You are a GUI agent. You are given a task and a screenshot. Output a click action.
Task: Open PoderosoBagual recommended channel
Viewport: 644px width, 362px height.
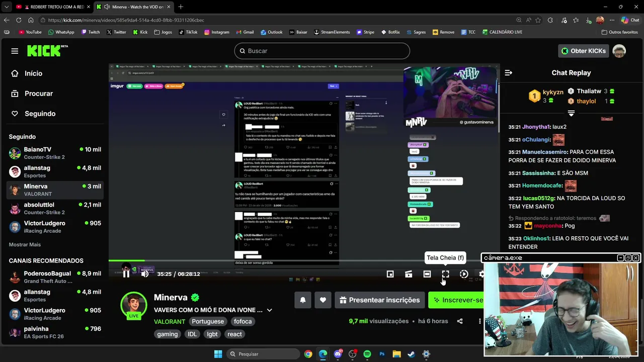click(x=55, y=277)
